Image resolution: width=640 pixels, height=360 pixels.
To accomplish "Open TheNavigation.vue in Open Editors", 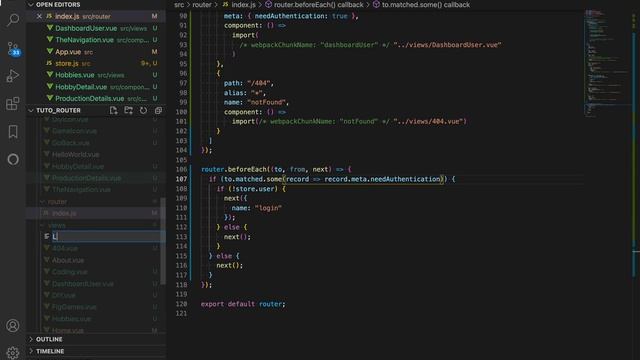I will 96,40.
